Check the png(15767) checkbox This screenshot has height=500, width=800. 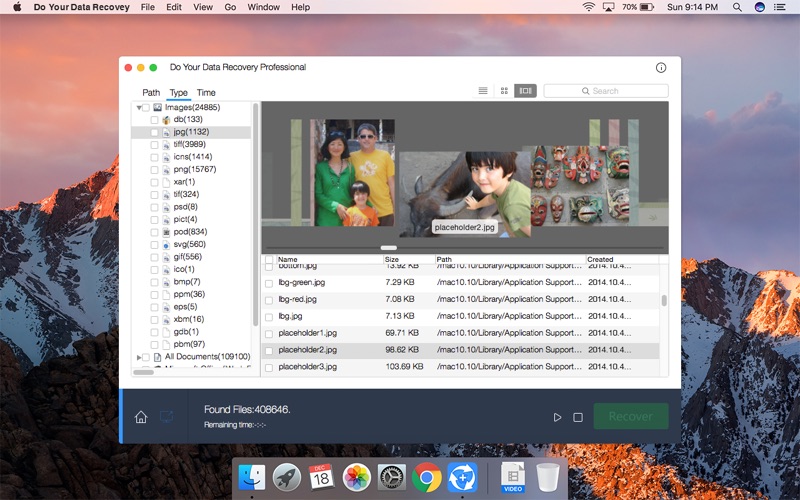(x=154, y=170)
